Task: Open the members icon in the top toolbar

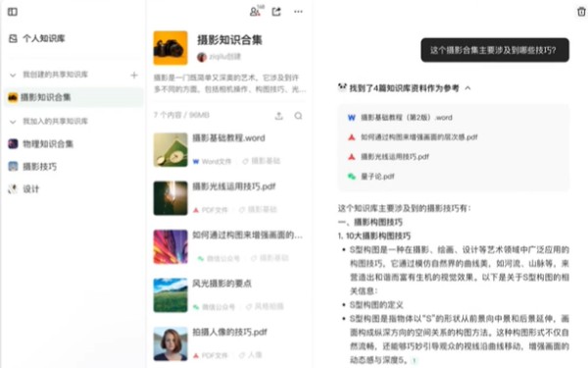Action: pyautogui.click(x=256, y=11)
